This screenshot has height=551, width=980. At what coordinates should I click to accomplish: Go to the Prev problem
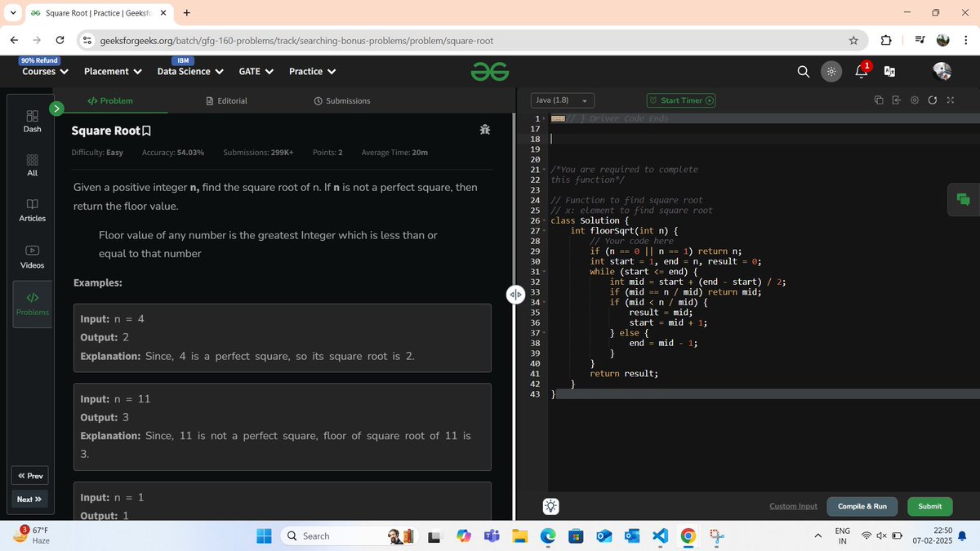[x=30, y=476]
